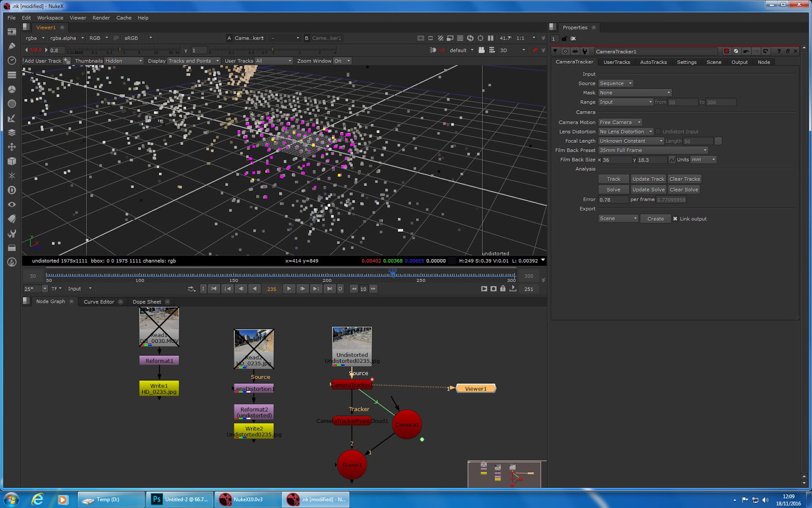Screen dimensions: 812x508
Task: Click the Create button under Export
Action: (x=655, y=218)
